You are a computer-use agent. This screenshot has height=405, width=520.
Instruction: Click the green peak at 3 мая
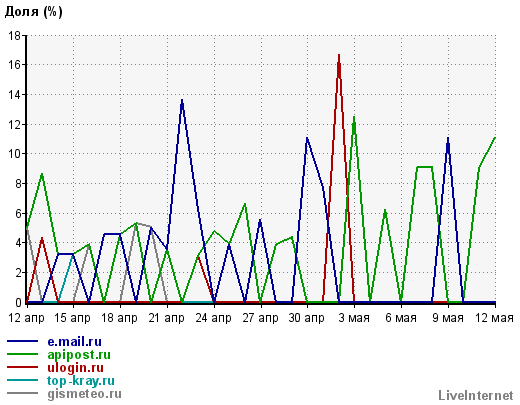coord(354,118)
